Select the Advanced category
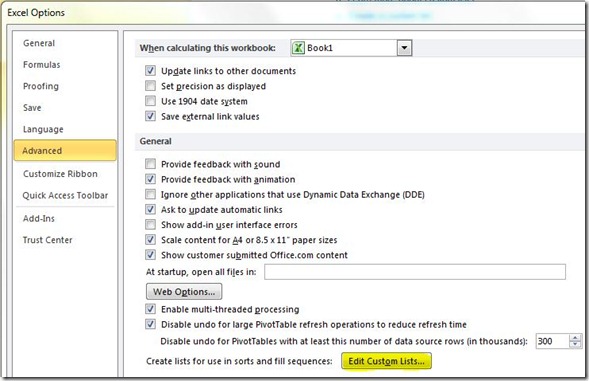This screenshot has width=589, height=381. (65, 150)
